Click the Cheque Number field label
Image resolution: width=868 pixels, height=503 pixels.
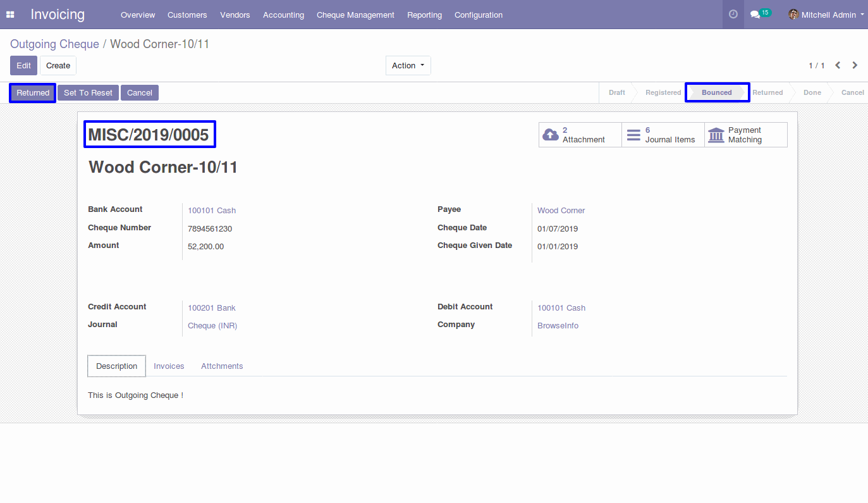point(119,228)
